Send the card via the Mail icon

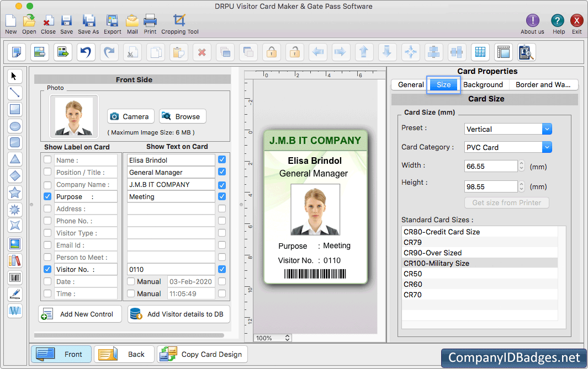coord(133,21)
